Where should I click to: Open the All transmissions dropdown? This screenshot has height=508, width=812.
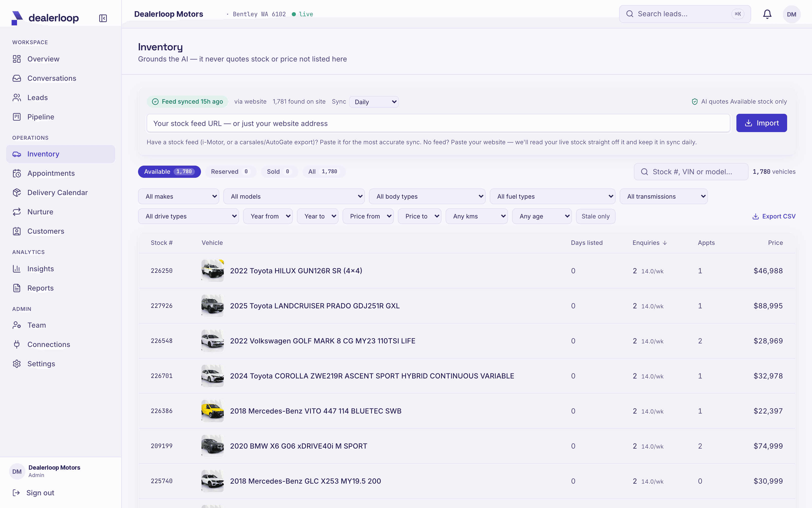point(664,197)
